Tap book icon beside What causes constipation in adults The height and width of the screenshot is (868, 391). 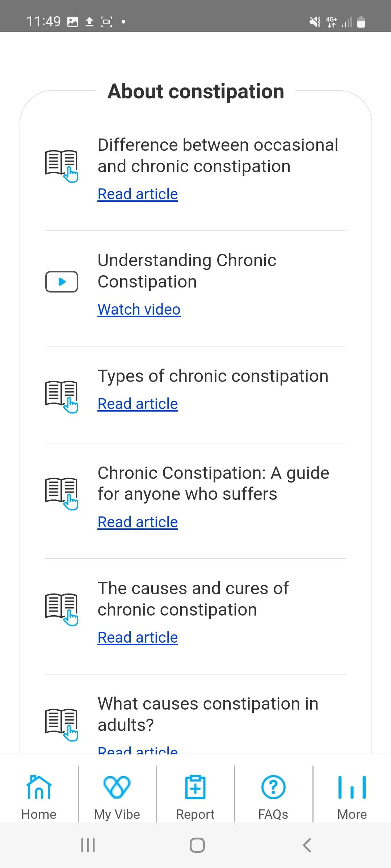click(62, 724)
